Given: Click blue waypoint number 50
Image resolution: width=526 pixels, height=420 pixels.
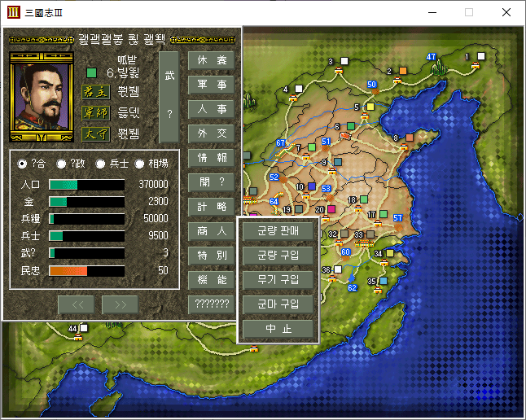Looking at the screenshot, I should tap(371, 84).
